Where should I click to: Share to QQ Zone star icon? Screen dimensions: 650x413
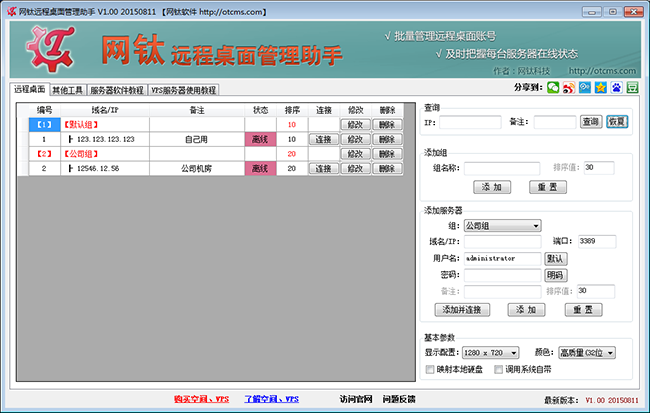click(600, 87)
